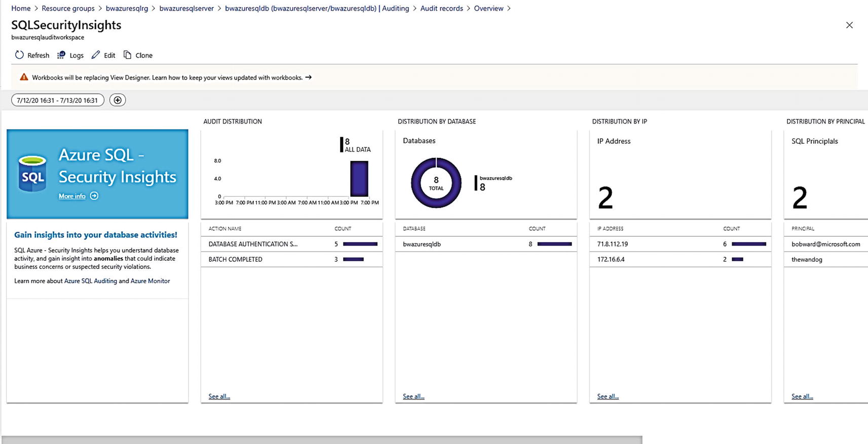Click the IP ADDRESS column header

610,229
